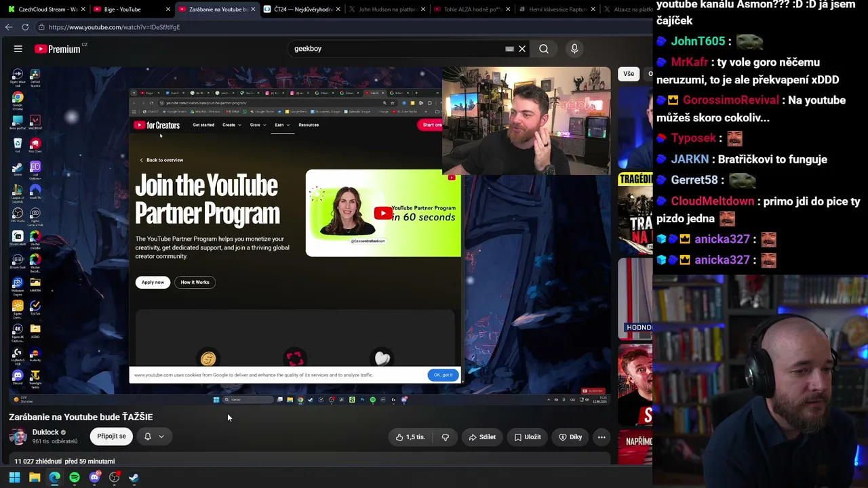Like the video showing 1,5 tis.

click(410, 437)
